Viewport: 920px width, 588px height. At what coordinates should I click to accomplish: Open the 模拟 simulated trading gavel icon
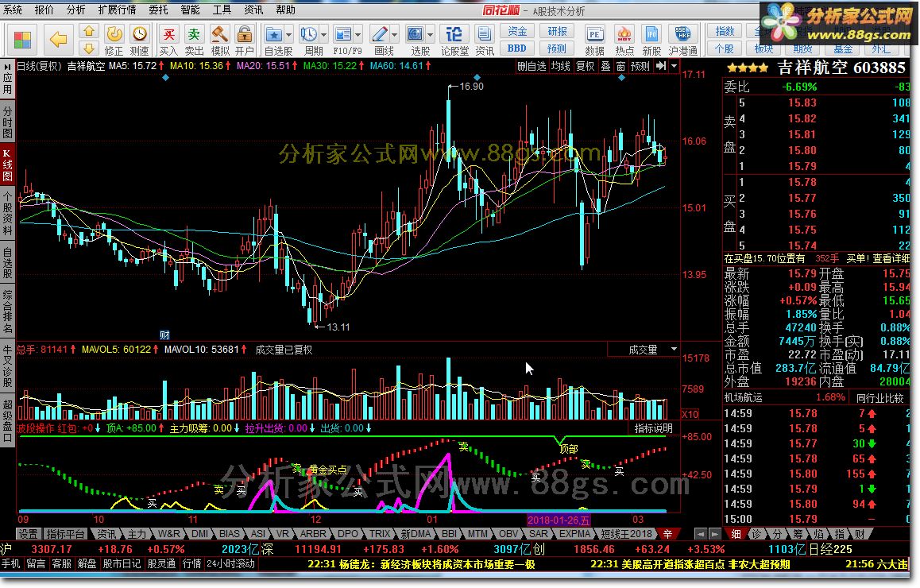pyautogui.click(x=219, y=40)
